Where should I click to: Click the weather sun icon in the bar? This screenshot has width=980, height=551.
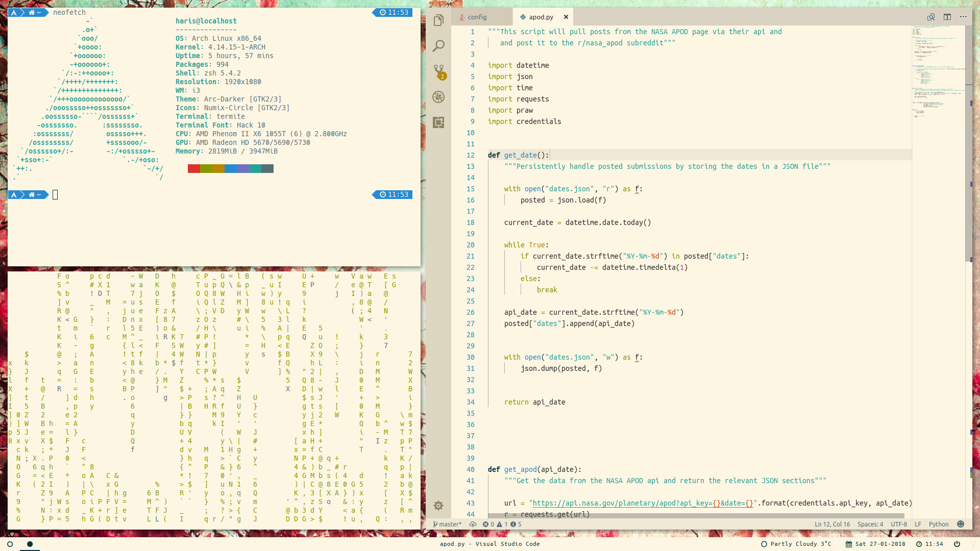(764, 544)
